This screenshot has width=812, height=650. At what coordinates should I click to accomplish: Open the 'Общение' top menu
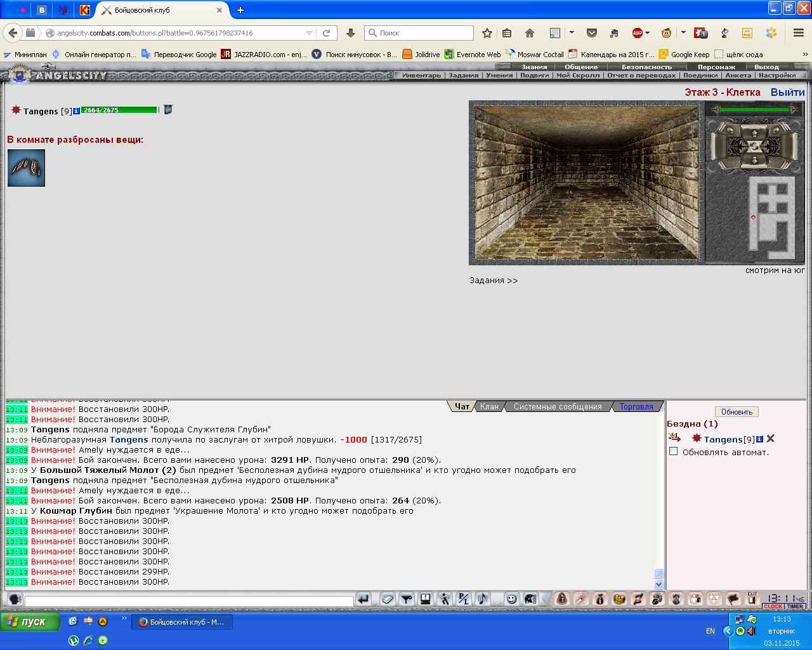pos(581,67)
